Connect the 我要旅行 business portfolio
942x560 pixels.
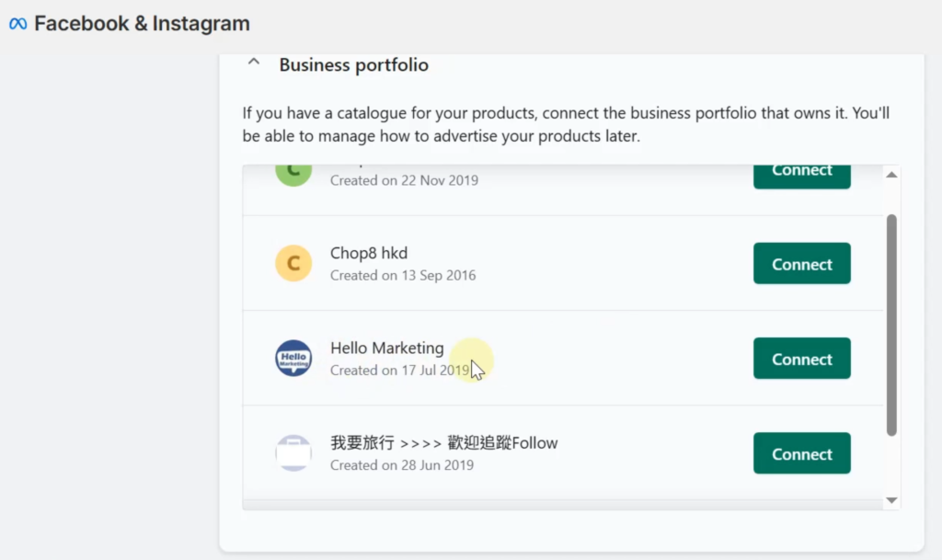click(x=801, y=453)
